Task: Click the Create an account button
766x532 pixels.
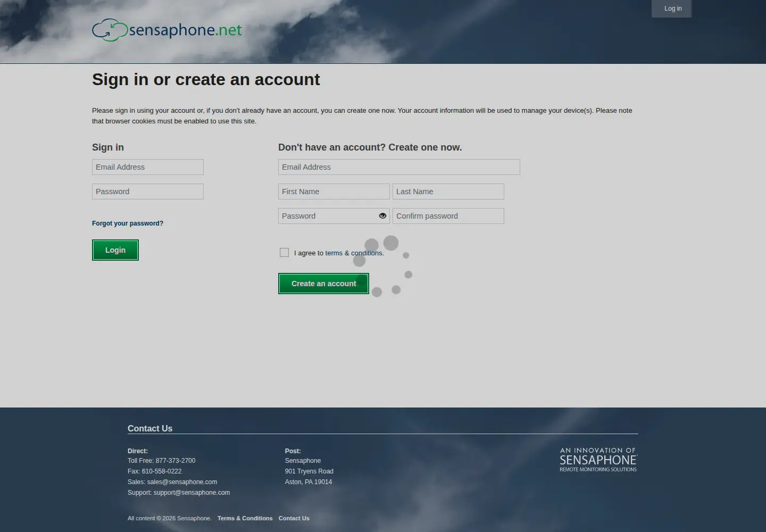Action: [x=323, y=284]
